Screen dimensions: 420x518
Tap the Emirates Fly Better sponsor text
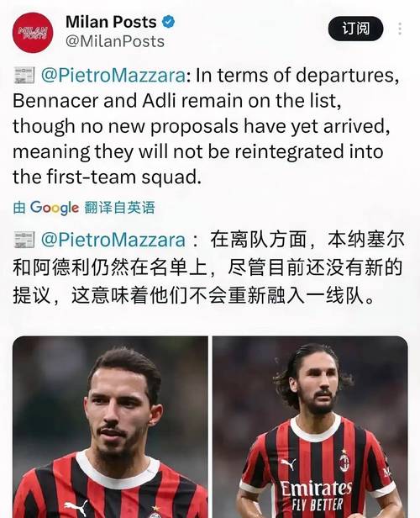pos(316,495)
